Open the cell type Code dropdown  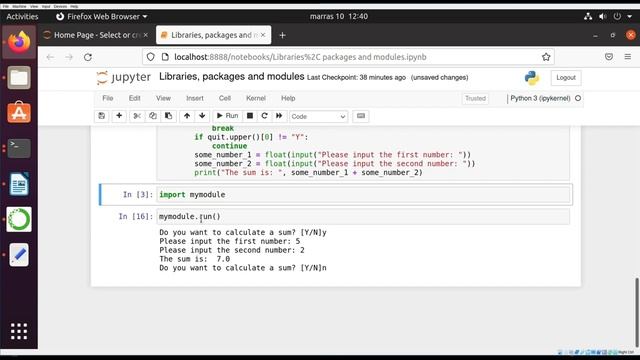point(318,117)
